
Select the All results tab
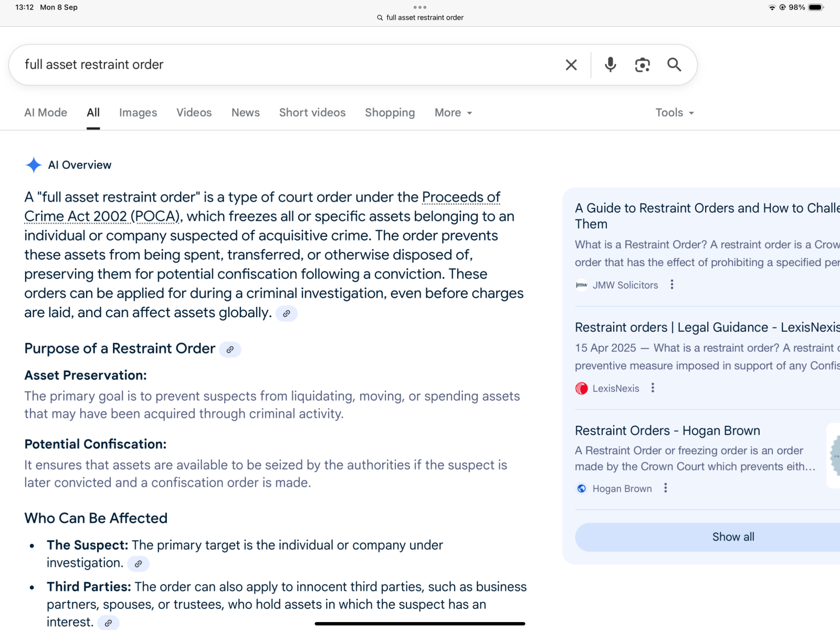pyautogui.click(x=93, y=113)
